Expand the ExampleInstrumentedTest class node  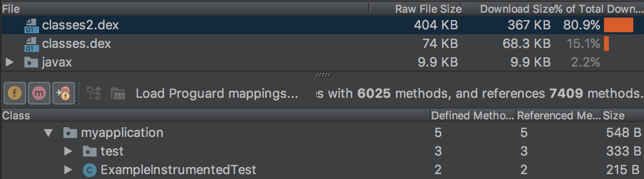68,170
